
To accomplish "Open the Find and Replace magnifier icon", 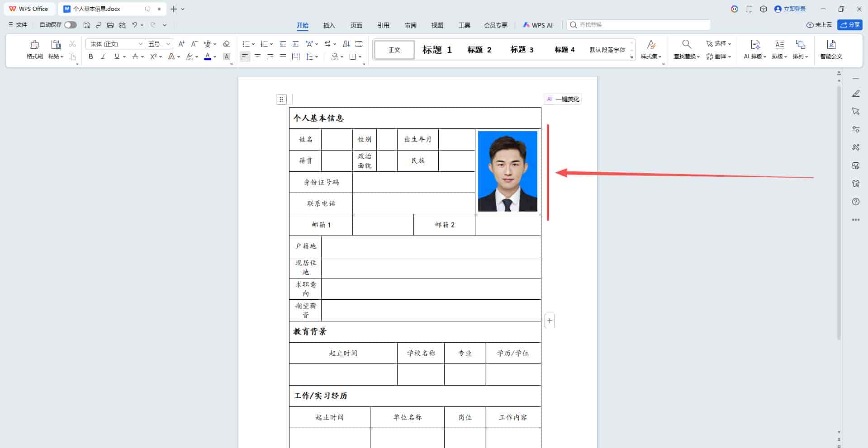I will (687, 44).
